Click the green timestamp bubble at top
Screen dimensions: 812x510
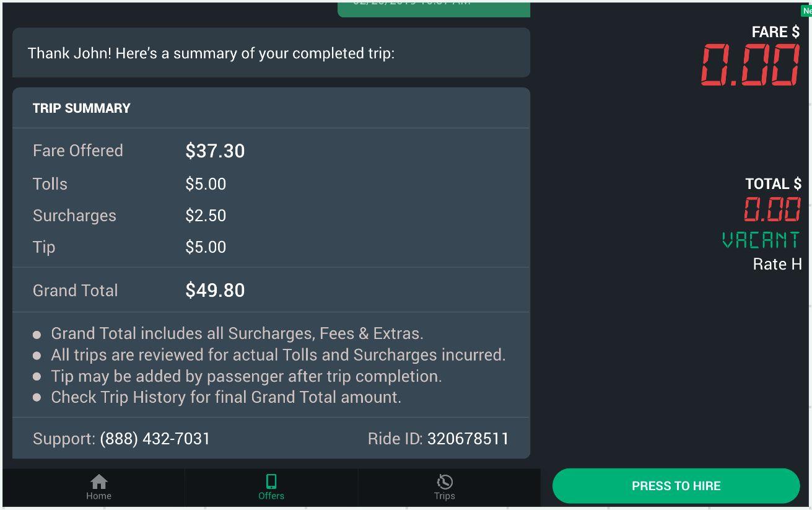434,7
